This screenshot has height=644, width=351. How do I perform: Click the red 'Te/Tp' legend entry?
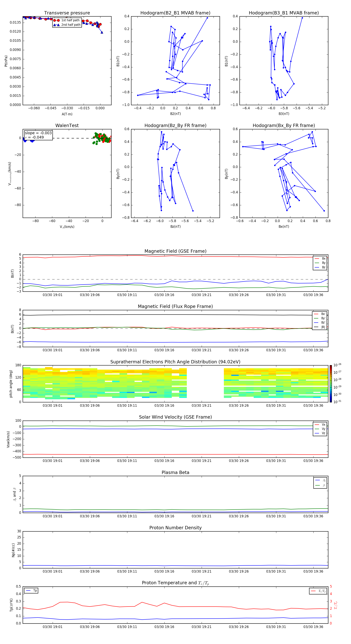(x=318, y=591)
